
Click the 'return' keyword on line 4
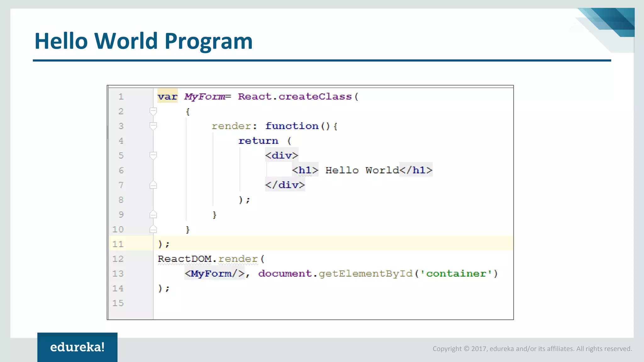point(258,141)
